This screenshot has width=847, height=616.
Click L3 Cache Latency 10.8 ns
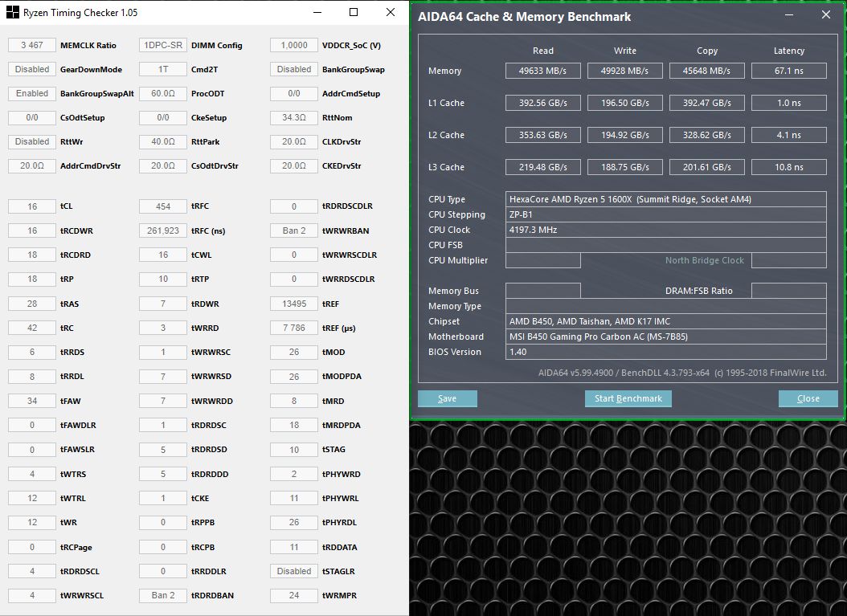pos(789,167)
